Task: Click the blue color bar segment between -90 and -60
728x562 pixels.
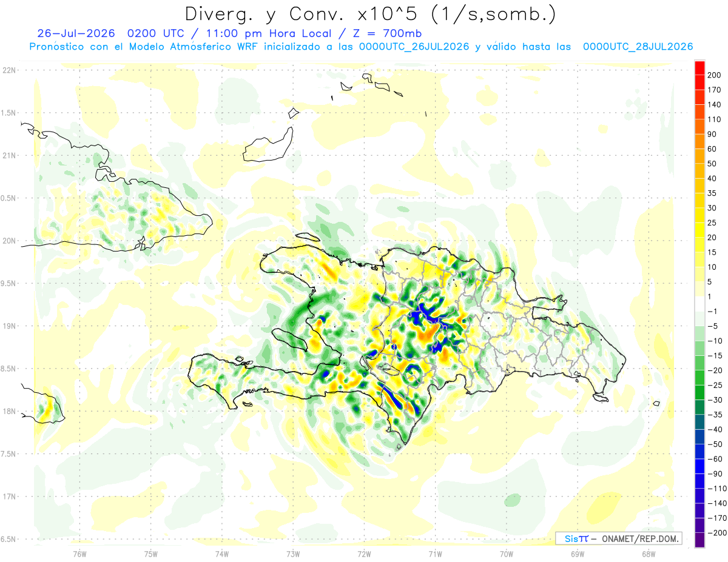Action: pyautogui.click(x=700, y=466)
